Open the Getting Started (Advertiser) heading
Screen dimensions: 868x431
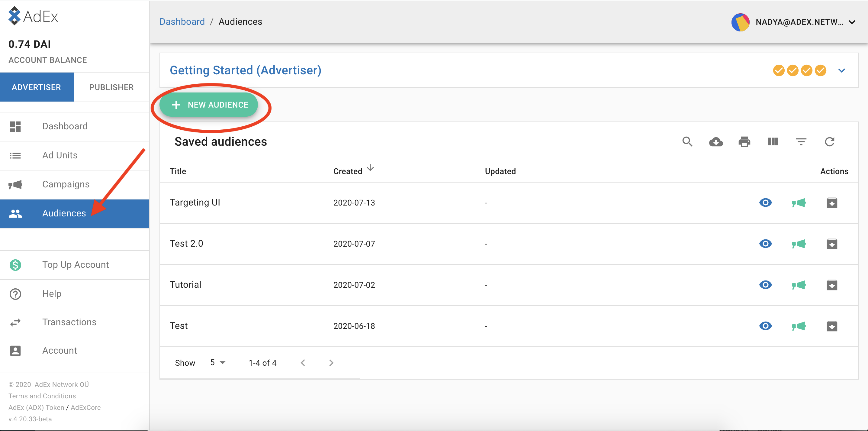point(245,70)
